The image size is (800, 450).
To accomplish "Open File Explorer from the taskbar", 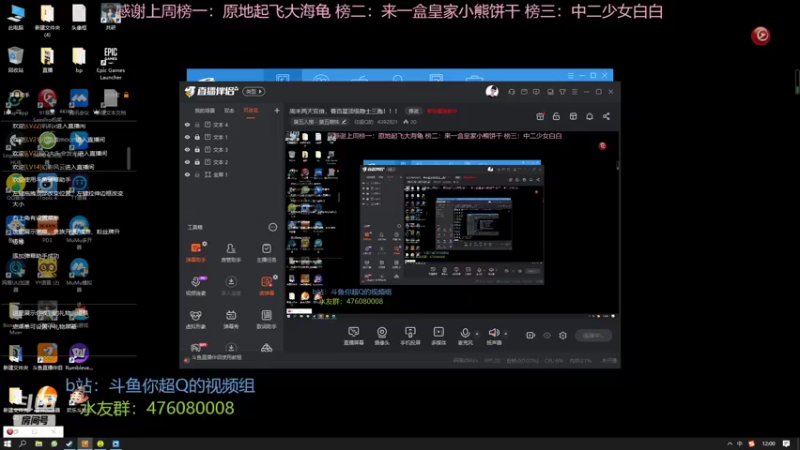I will point(38,444).
